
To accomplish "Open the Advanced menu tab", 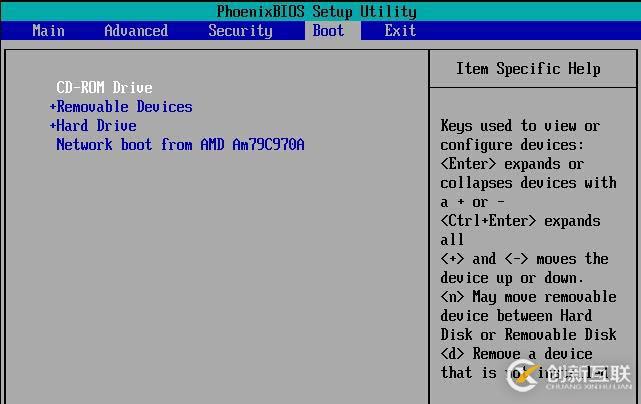I will coord(136,30).
